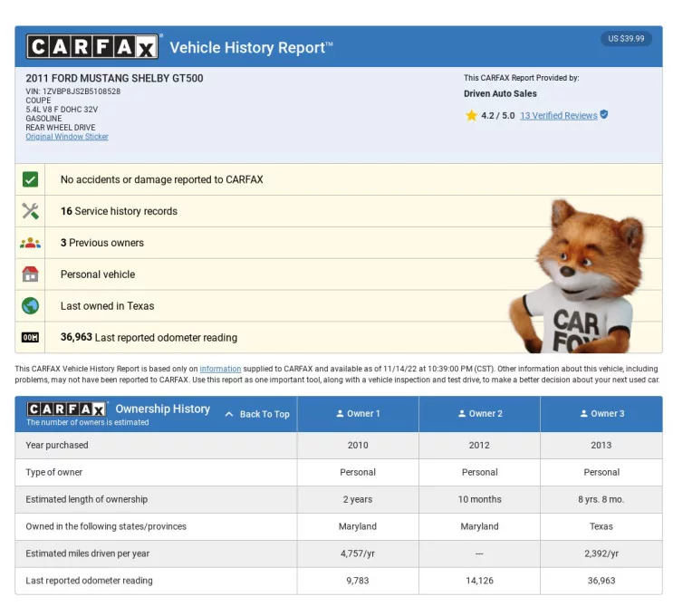Click the previous owners people icon
This screenshot has width=673, height=616.
pos(30,243)
